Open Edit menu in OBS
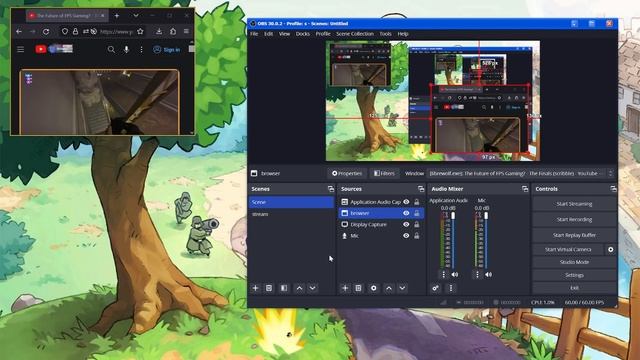Image resolution: width=640 pixels, height=360 pixels. click(268, 34)
